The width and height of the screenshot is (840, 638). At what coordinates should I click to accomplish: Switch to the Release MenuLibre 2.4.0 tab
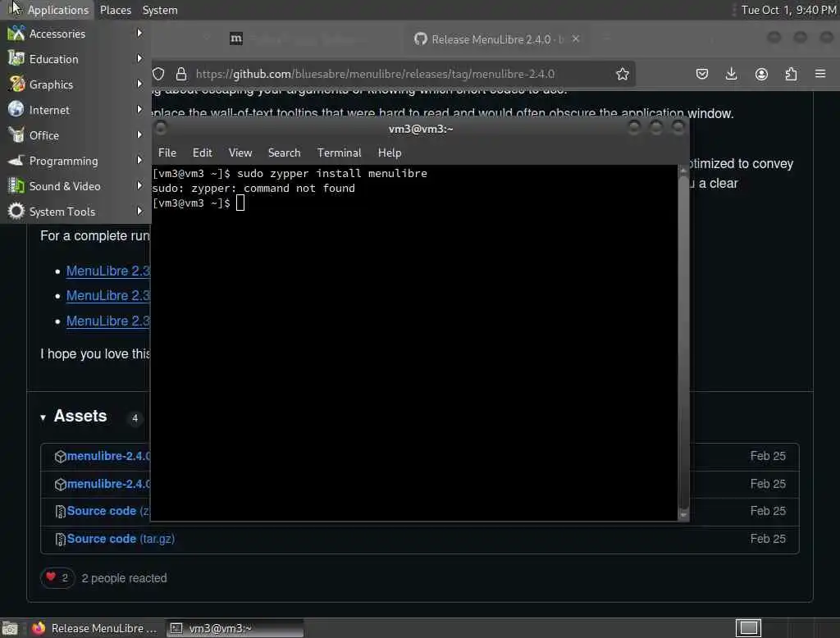tap(490, 39)
